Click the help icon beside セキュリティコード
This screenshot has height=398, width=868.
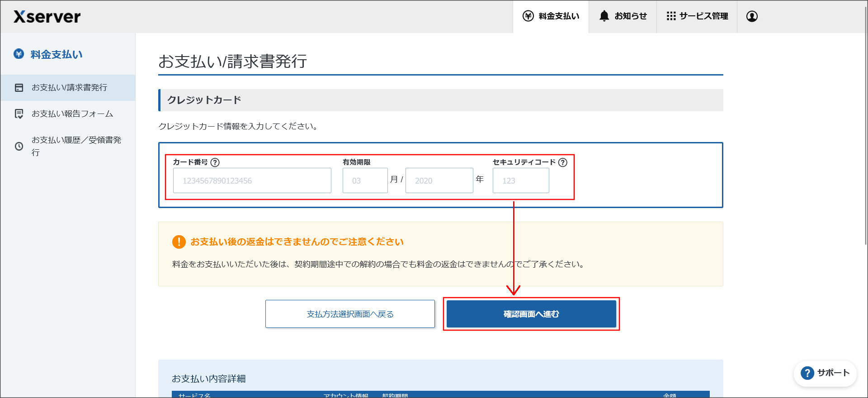[563, 162]
